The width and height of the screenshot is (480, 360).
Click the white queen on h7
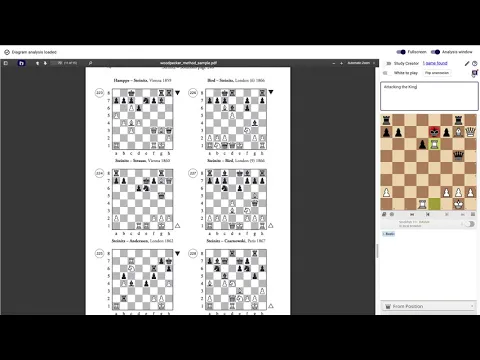(470, 132)
